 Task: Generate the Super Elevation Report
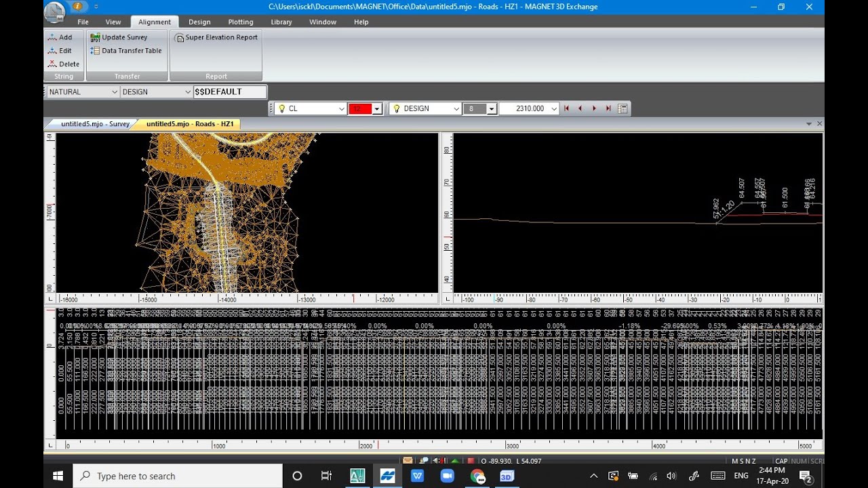click(x=216, y=37)
